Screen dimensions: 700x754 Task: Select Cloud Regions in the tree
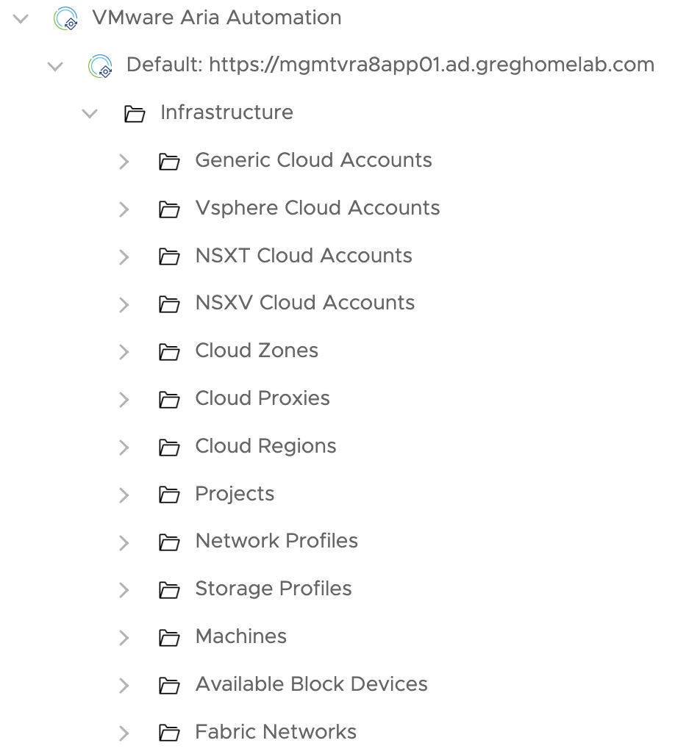pos(266,446)
